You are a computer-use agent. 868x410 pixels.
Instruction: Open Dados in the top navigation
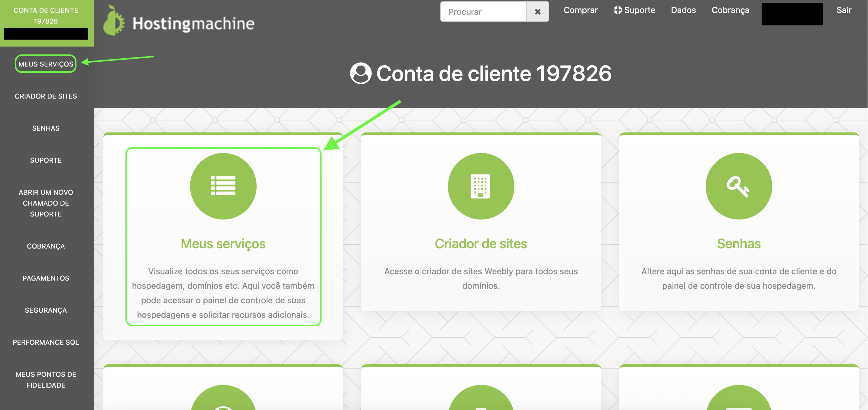point(683,10)
